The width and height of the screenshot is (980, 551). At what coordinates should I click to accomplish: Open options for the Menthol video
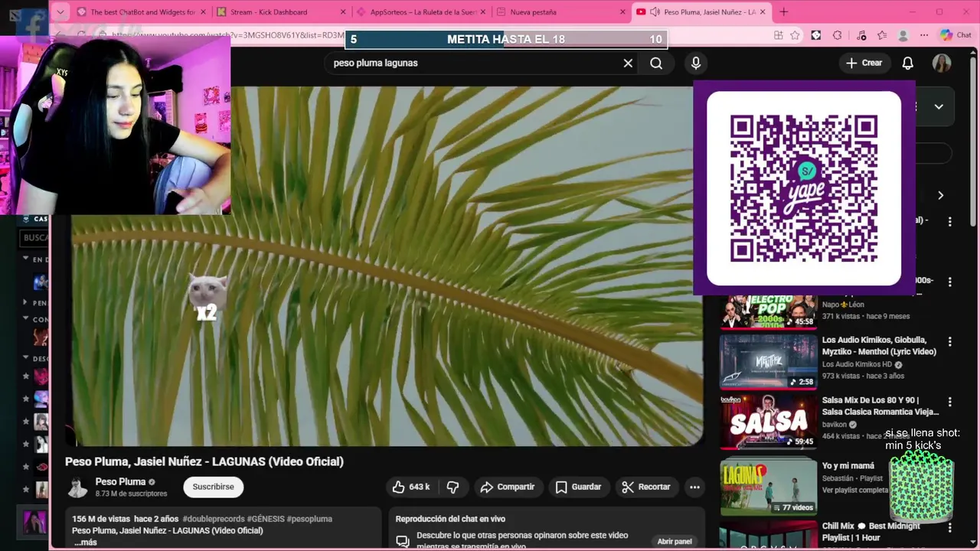point(949,342)
